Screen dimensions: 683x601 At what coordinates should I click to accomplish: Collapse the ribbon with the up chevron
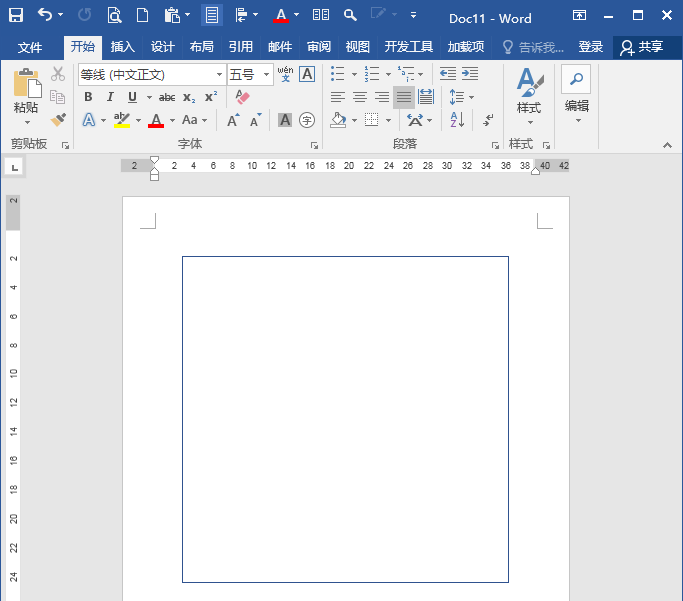tap(667, 145)
